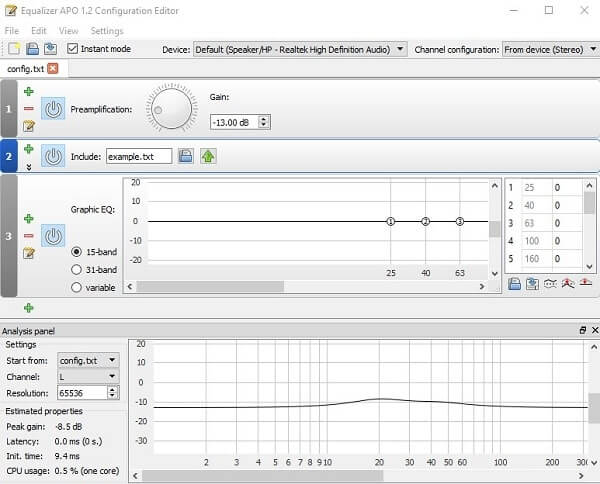Click right arrow of Graphic EQ horizontal scrollbar

coord(482,286)
